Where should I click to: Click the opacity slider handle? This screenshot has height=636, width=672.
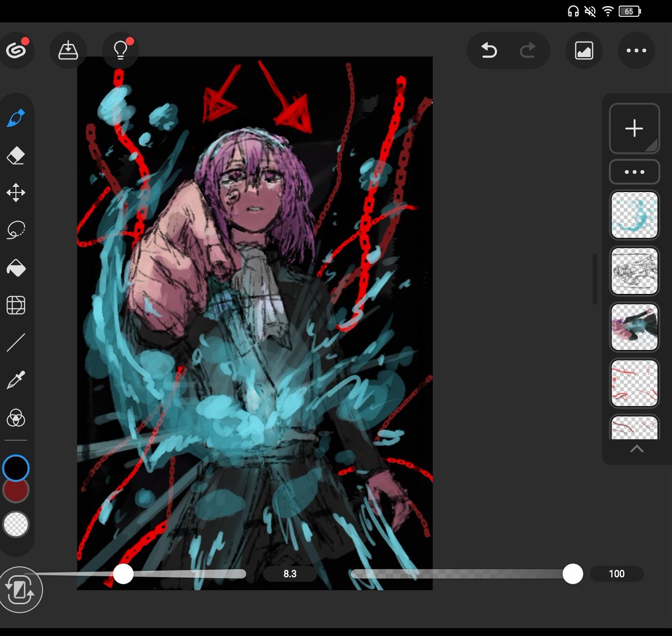click(572, 574)
